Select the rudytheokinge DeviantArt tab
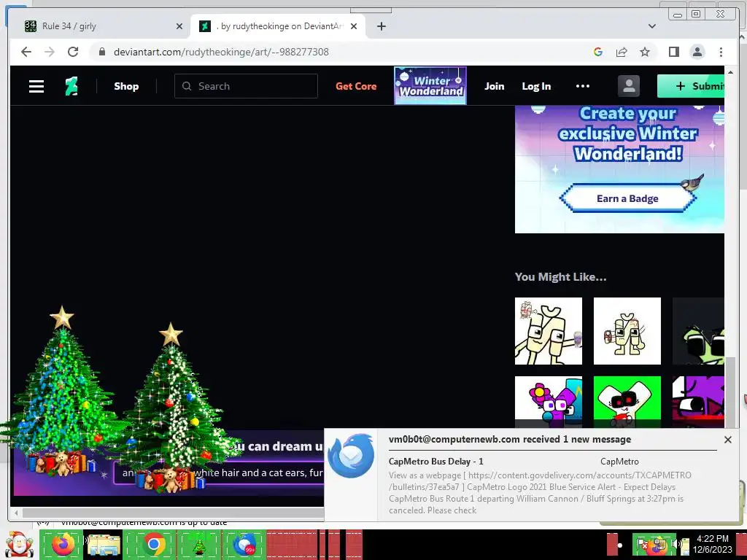This screenshot has height=560, width=747. [x=277, y=26]
